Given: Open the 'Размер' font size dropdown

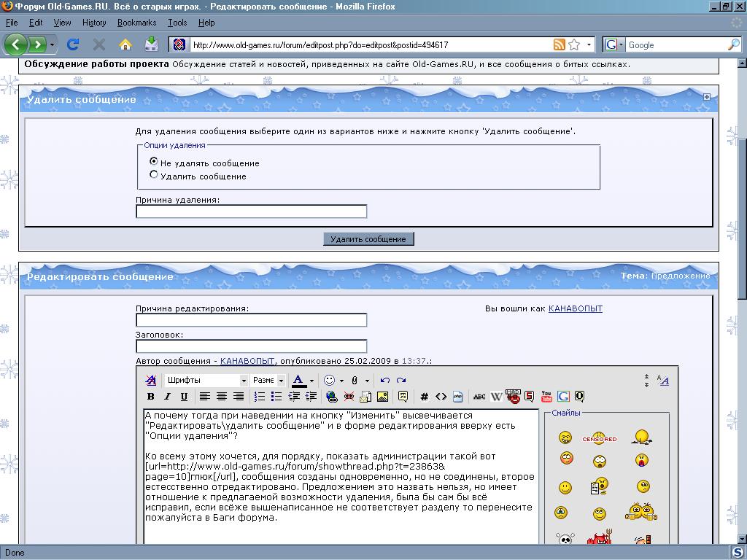Looking at the screenshot, I should point(268,380).
